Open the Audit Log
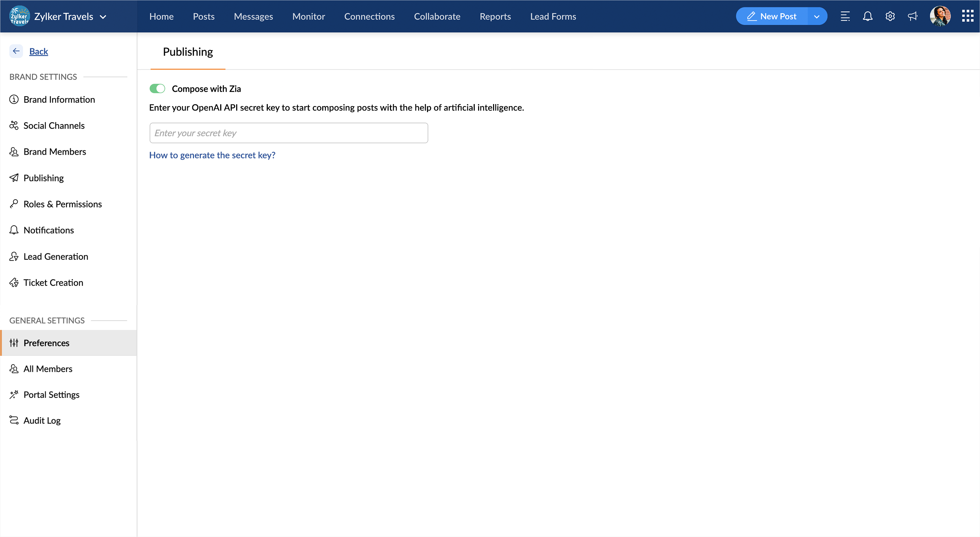The image size is (980, 537). [42, 421]
